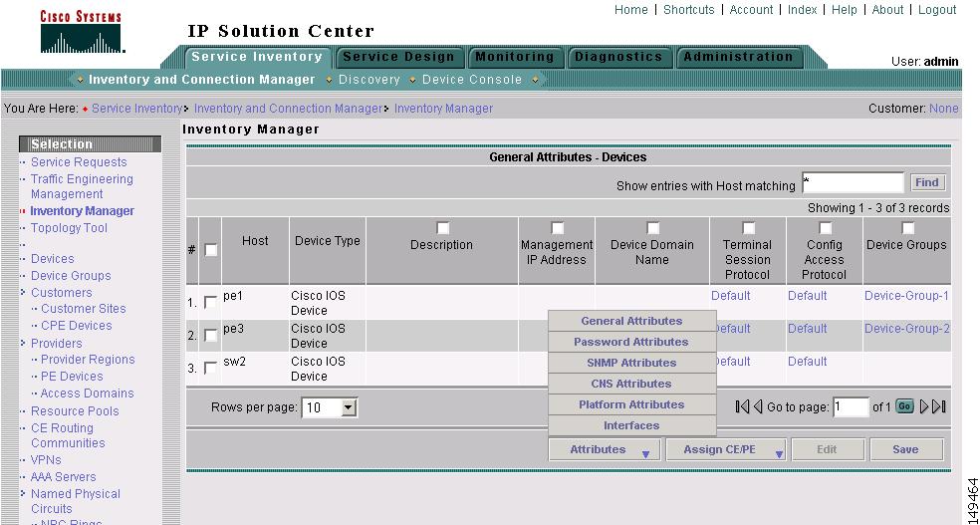
Task: Open the Home link in top bar
Action: coord(631,9)
